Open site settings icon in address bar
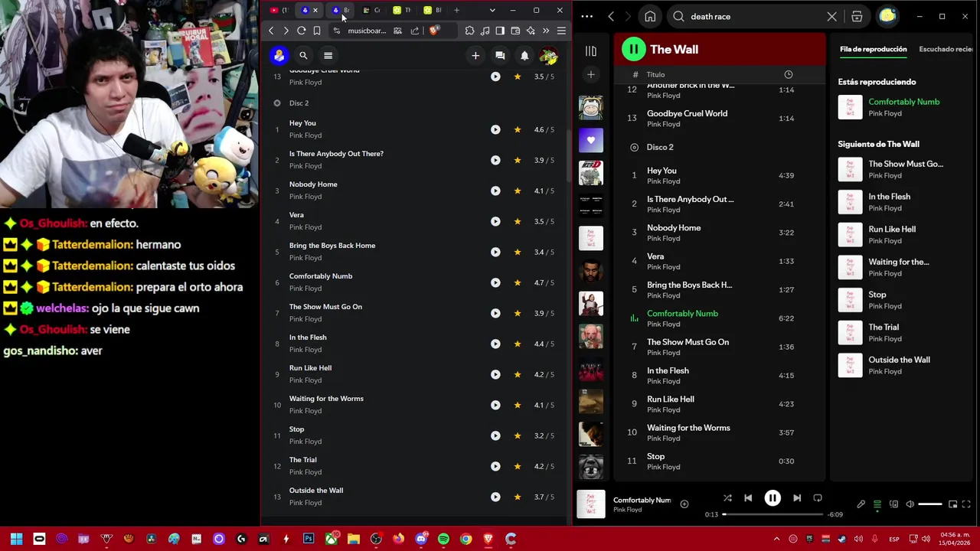This screenshot has height=551, width=980. [336, 31]
